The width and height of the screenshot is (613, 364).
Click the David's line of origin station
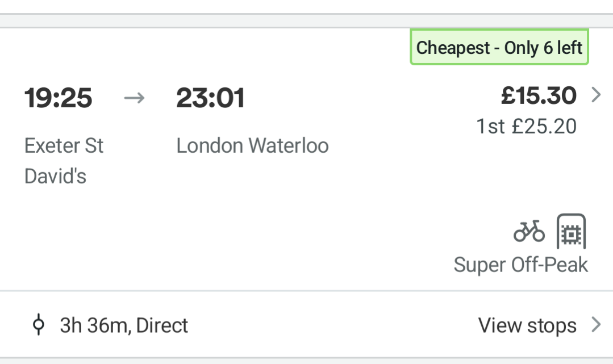click(x=55, y=176)
